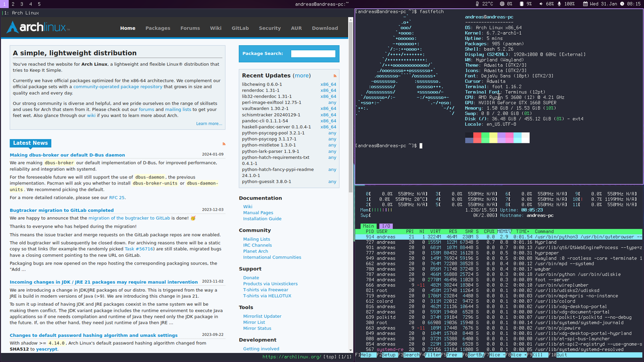644x362 pixels.
Task: Select the waybar process row in htop
Action: (499, 268)
